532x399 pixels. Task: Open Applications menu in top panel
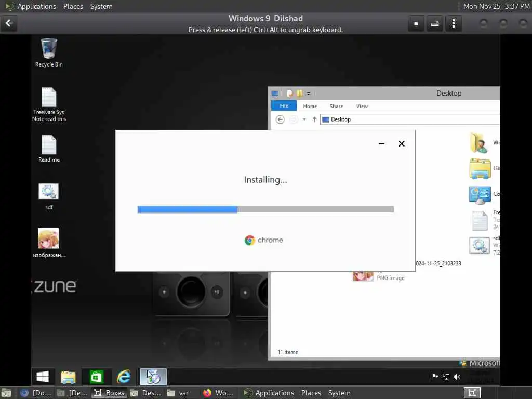(37, 6)
